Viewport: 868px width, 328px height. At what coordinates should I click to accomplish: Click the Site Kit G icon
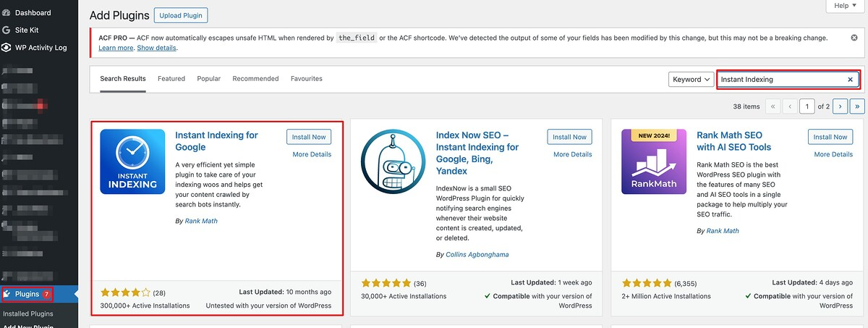tap(7, 30)
